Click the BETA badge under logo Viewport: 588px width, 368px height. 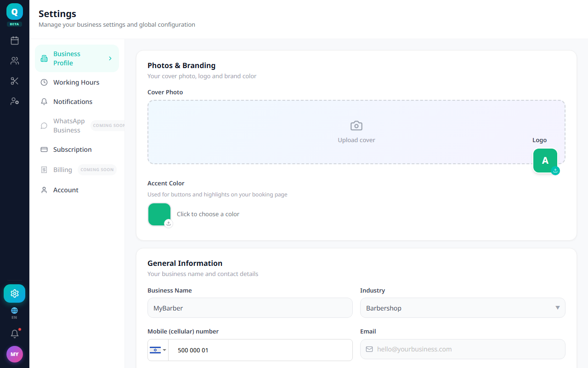click(x=15, y=24)
